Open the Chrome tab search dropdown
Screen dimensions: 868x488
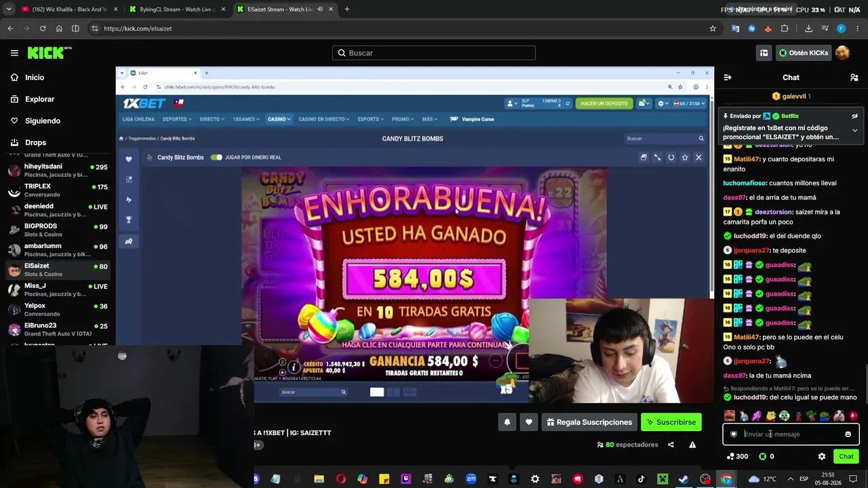tap(9, 9)
